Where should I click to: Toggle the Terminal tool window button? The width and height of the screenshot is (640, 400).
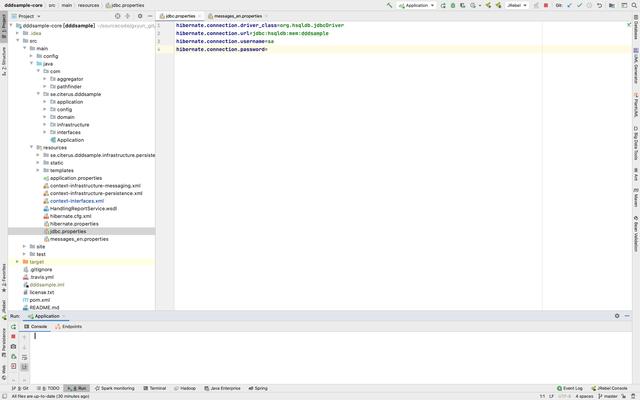click(154, 388)
